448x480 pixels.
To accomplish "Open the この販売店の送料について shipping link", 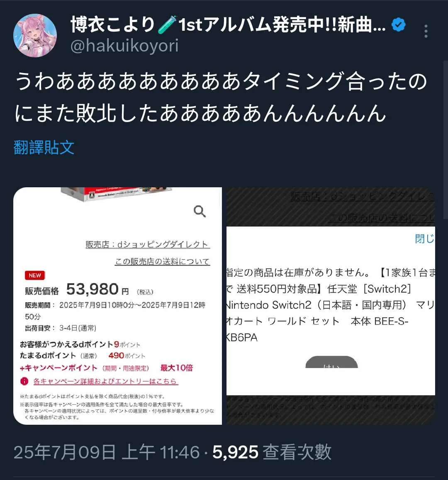I will point(162,262).
